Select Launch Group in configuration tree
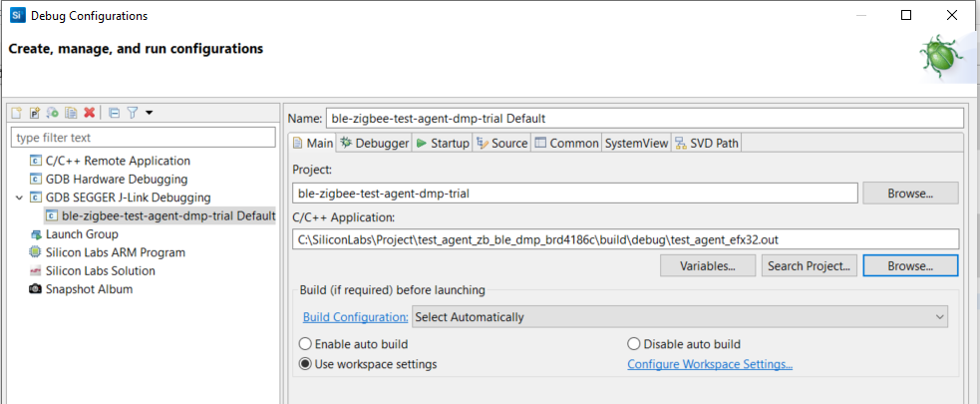The image size is (980, 404). (82, 233)
